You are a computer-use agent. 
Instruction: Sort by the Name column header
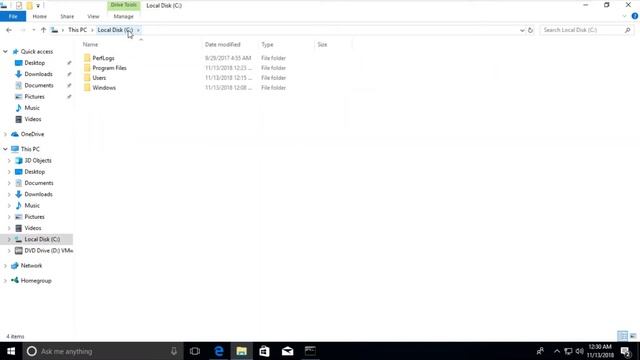[x=90, y=44]
